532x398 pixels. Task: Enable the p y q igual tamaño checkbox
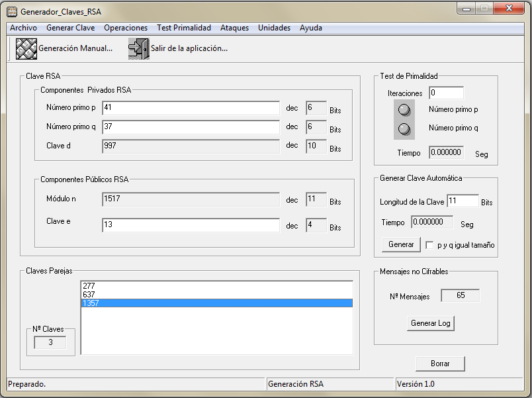tap(430, 245)
